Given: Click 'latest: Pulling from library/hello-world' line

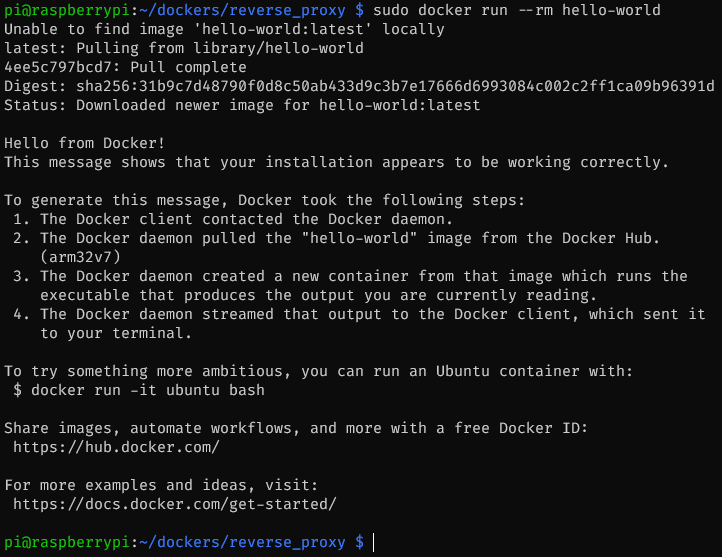Looking at the screenshot, I should [x=184, y=48].
